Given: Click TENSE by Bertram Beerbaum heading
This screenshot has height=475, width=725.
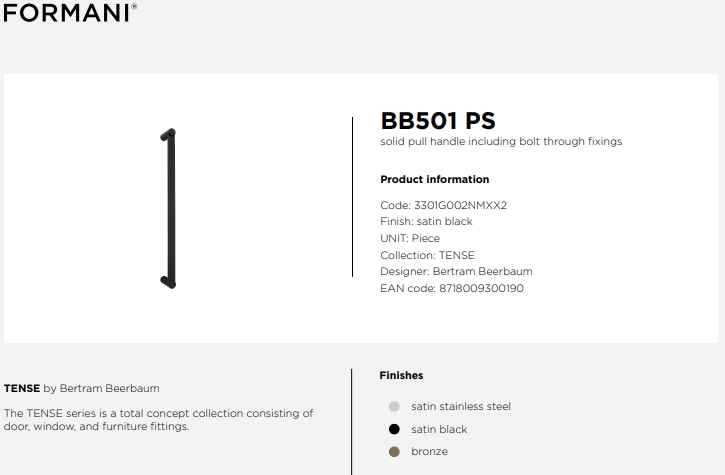Looking at the screenshot, I should click(81, 389).
